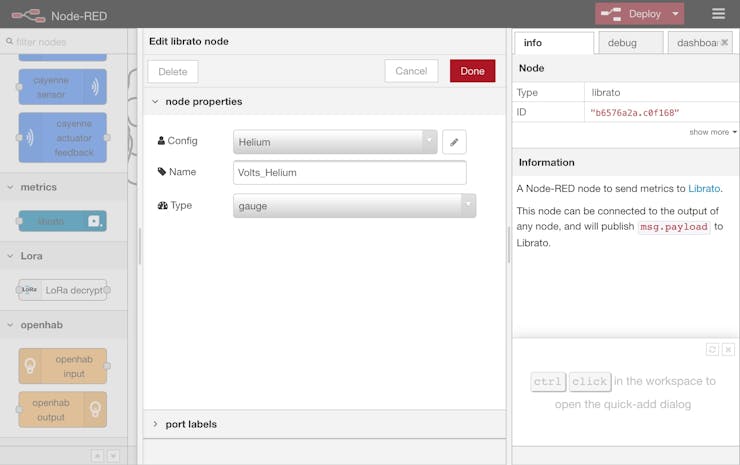Select the cayenne actuator feedback node
Screen dimensions: 740x465
tap(63, 138)
